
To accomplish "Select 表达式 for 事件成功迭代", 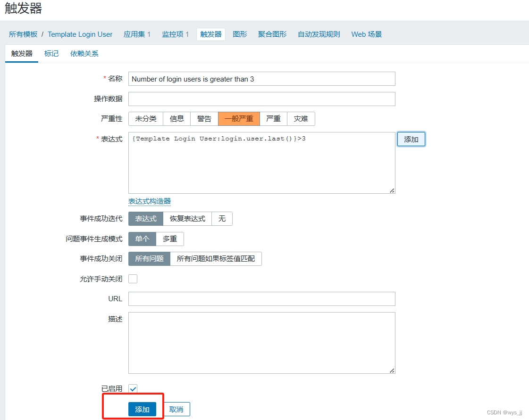I will 146,219.
